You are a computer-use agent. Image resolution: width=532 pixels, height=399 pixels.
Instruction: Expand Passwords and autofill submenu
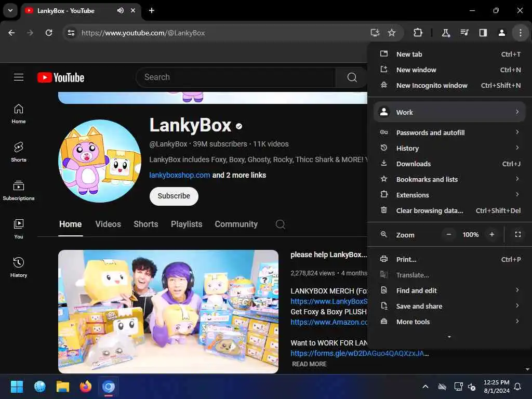coord(449,132)
